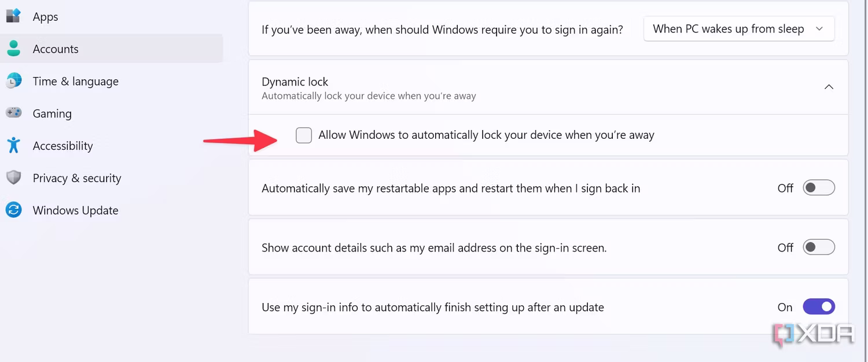Open the Accessibility figure icon
The height and width of the screenshot is (362, 868).
pos(13,145)
